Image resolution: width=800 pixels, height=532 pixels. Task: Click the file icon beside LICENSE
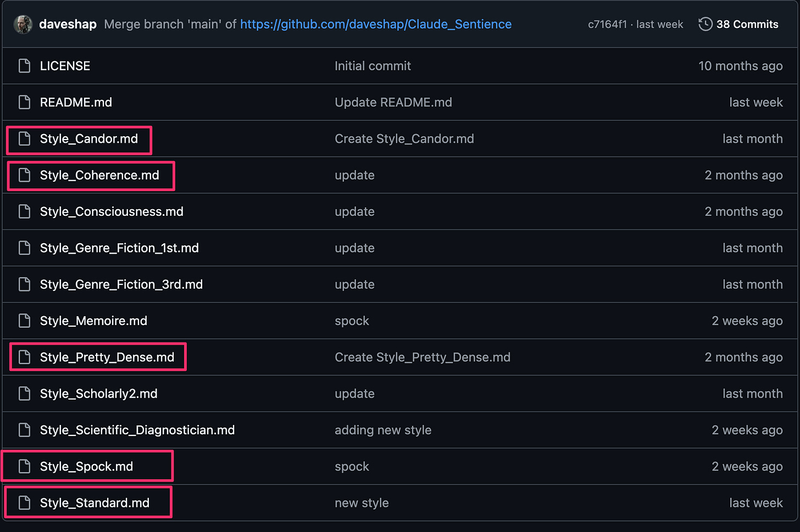pos(24,66)
